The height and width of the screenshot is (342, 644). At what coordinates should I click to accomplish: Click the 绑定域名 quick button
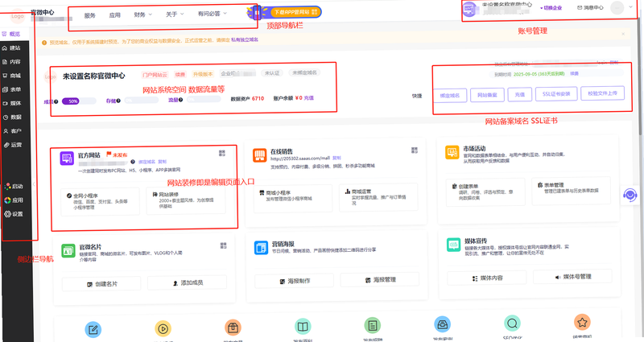pyautogui.click(x=450, y=95)
